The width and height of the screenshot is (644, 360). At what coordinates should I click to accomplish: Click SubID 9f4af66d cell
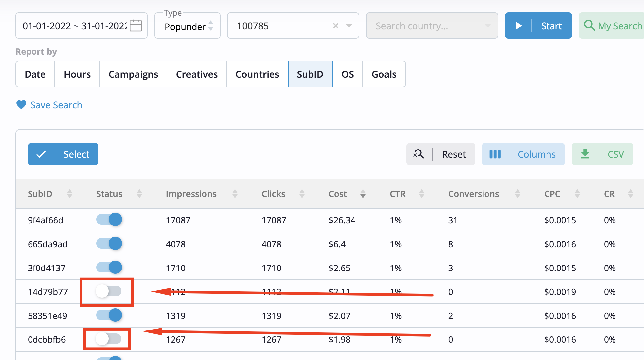click(45, 220)
